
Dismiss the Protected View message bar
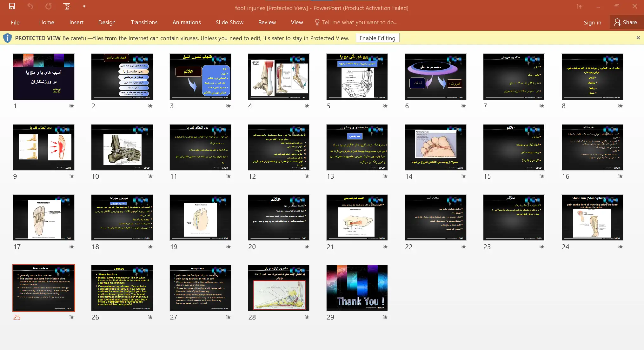pos(638,38)
